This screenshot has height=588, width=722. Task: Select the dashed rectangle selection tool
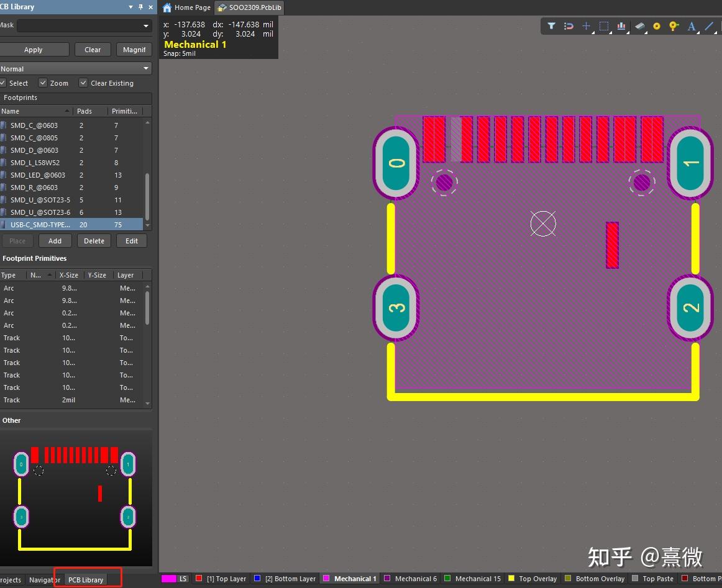click(603, 26)
